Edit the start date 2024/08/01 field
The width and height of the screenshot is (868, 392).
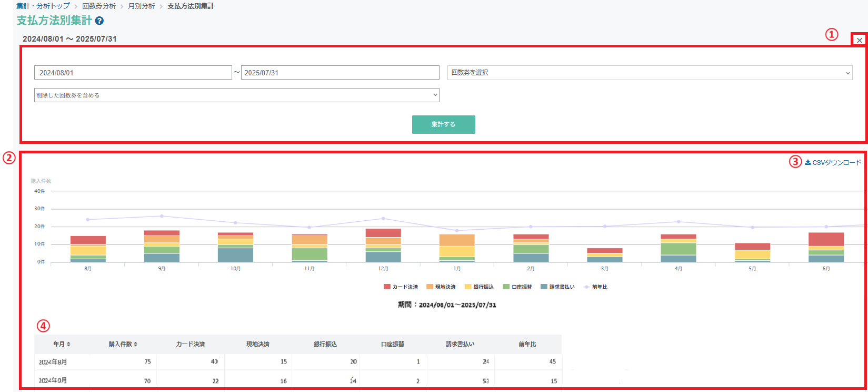[133, 73]
